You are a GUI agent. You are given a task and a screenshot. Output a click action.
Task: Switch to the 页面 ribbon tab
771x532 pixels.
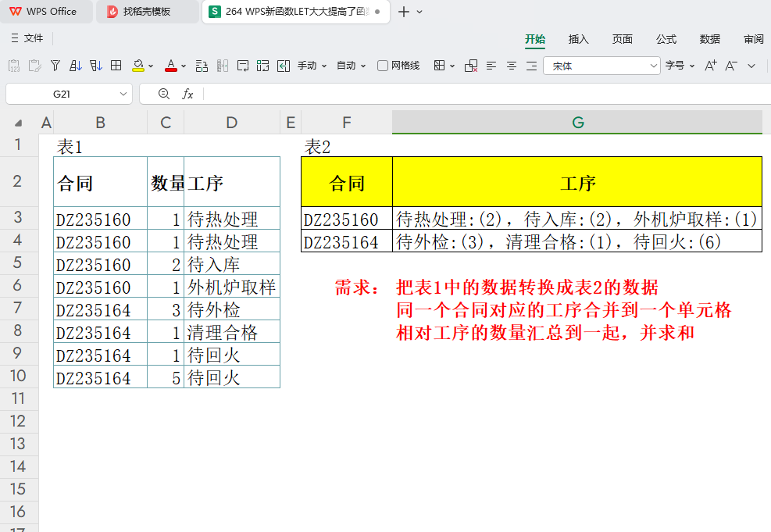point(622,39)
